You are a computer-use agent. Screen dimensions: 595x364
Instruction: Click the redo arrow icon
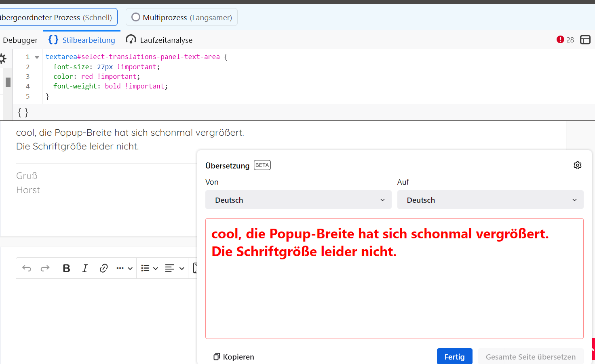[x=45, y=268]
